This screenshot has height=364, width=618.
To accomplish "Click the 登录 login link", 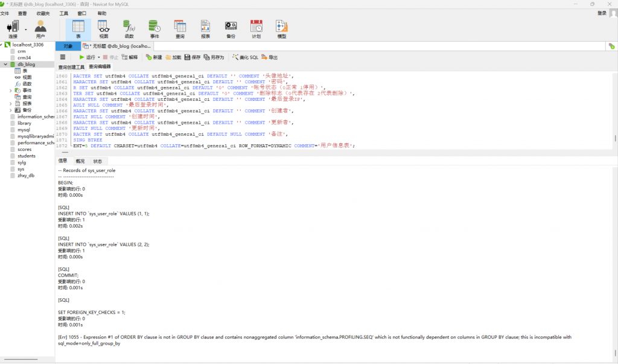I will [x=602, y=13].
